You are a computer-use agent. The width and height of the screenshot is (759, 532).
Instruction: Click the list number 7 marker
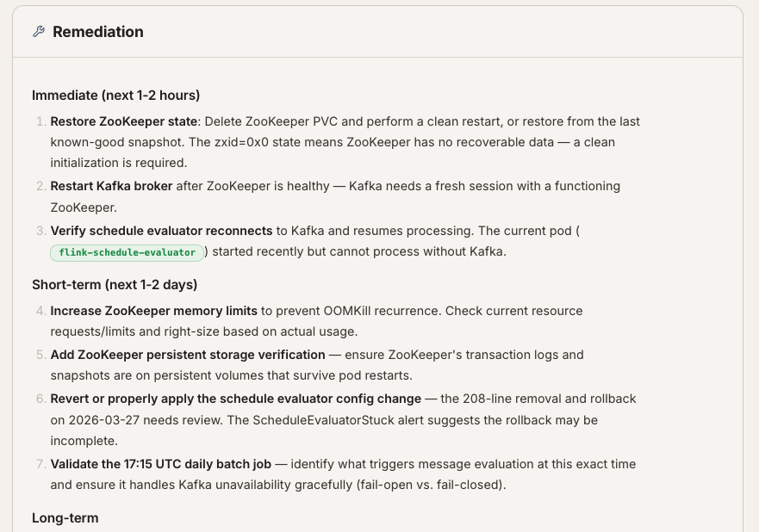(x=41, y=464)
